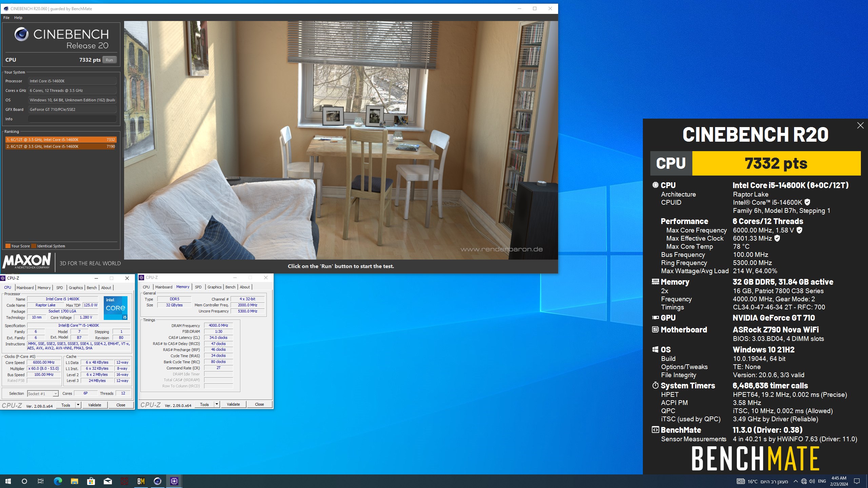The width and height of the screenshot is (868, 488).
Task: Open Graphics tab in Memory CPU-Z window
Action: [214, 287]
